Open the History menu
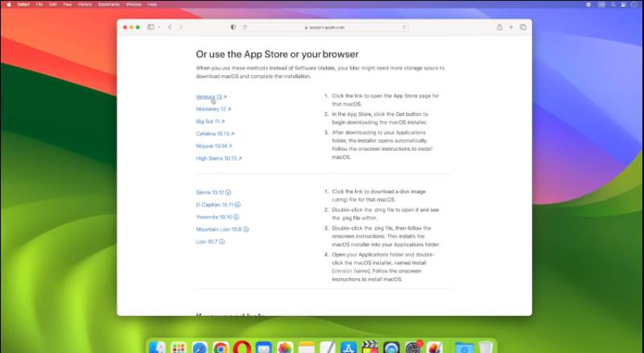The width and height of the screenshot is (644, 353). coord(85,5)
